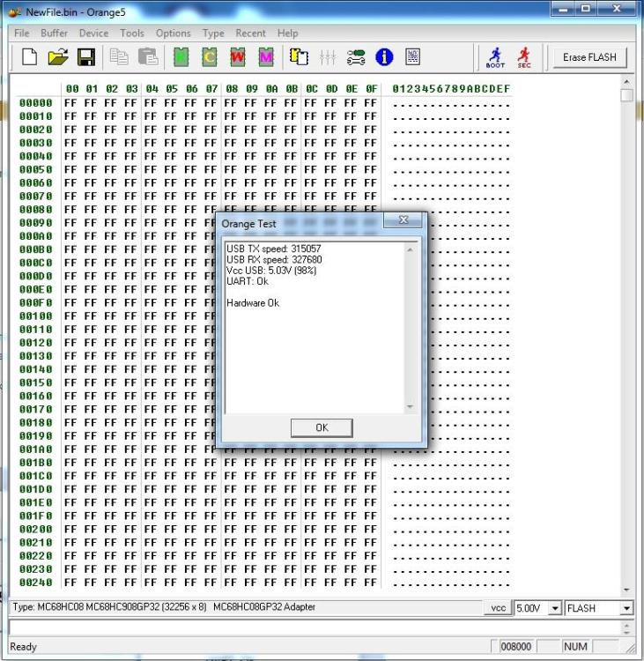Click the red SEC runner icon

524,58
